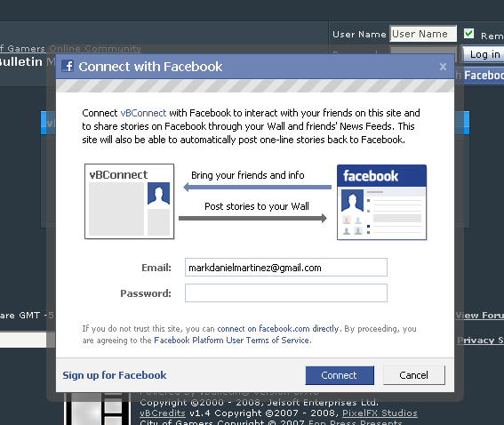Click the 'Bring your friends and info' text
The width and height of the screenshot is (504, 425).
tap(247, 175)
